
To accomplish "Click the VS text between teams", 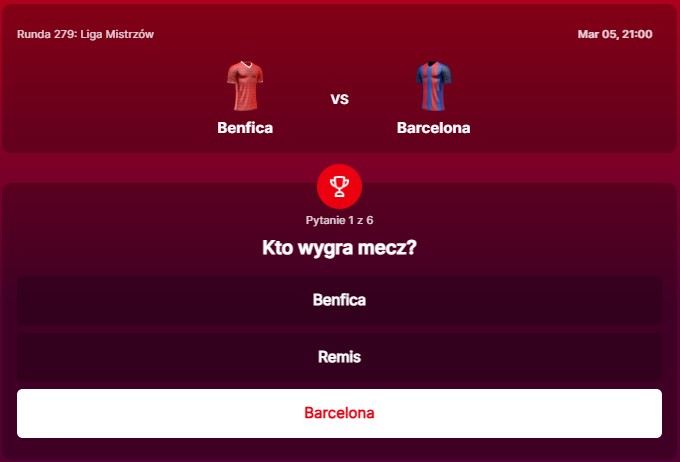I will [x=339, y=99].
